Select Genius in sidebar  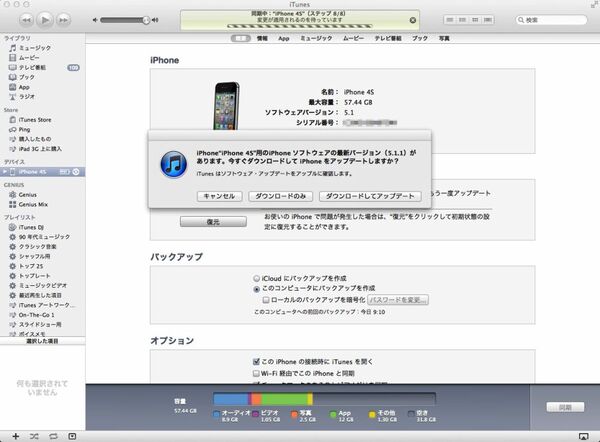pos(42,195)
